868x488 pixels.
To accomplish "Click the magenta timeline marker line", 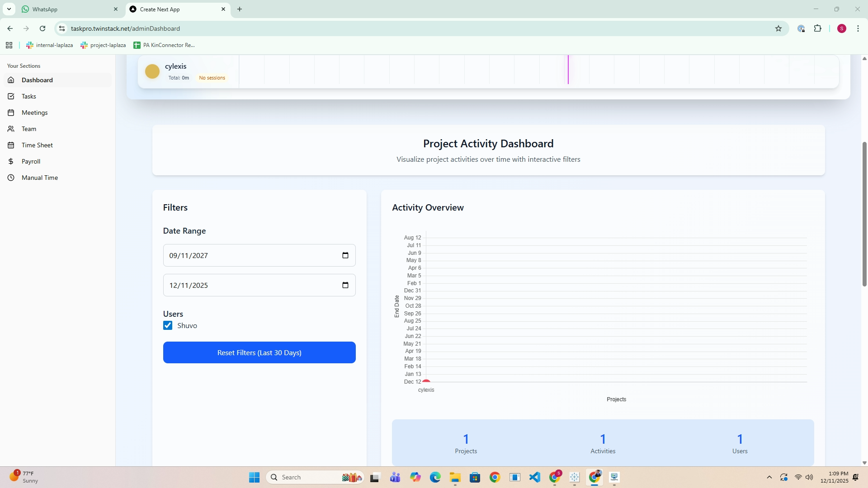I will pos(568,70).
